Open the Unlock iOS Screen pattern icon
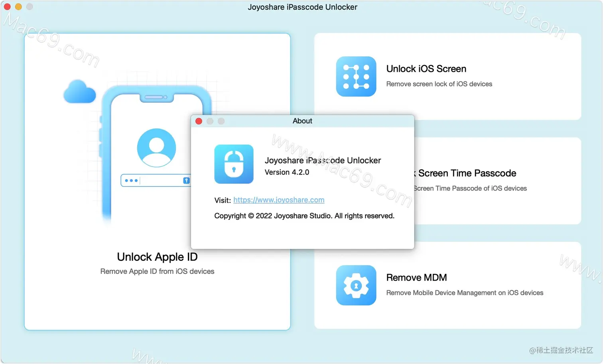603x364 pixels. click(356, 77)
